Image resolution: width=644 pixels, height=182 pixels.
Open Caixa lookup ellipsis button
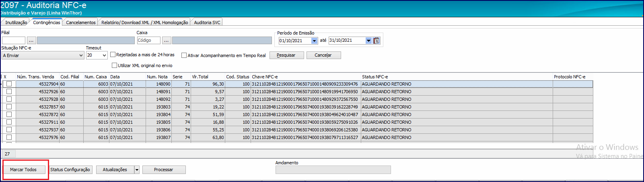[166, 41]
